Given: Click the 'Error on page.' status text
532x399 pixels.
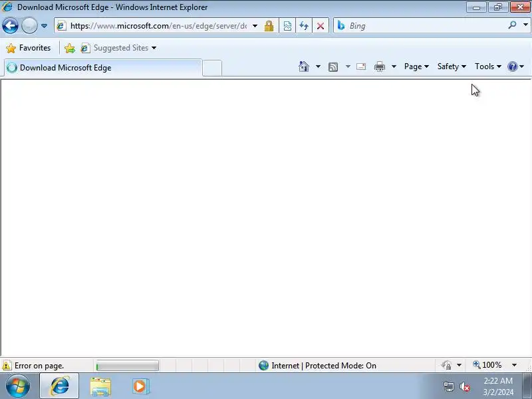Looking at the screenshot, I should [39, 366].
